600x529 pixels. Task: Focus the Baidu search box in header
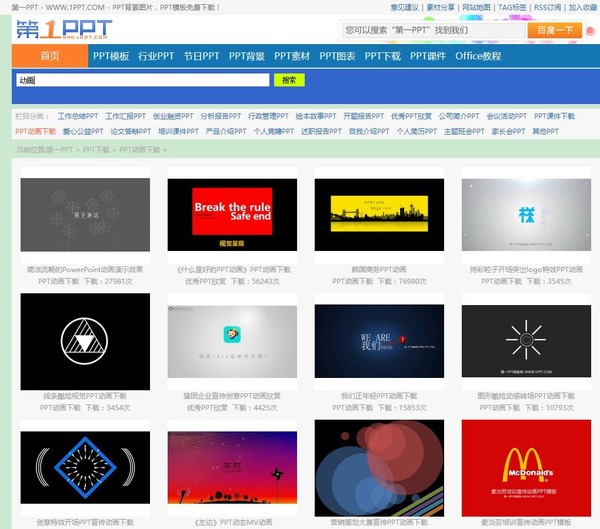point(434,30)
